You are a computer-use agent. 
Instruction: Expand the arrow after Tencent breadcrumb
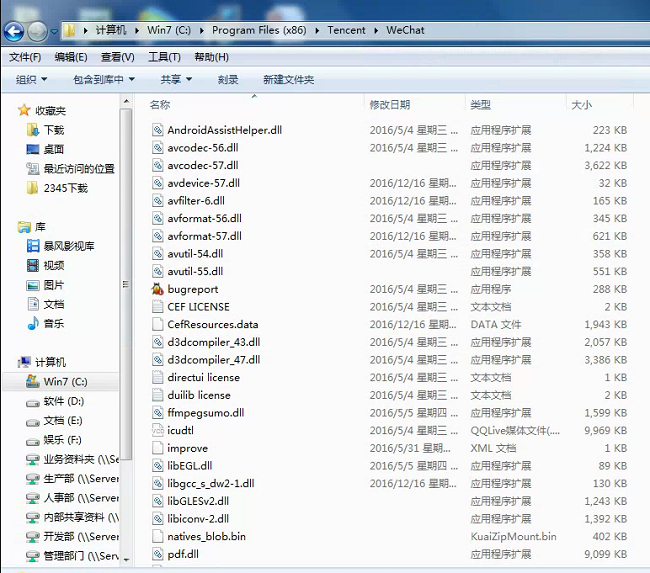pos(376,31)
